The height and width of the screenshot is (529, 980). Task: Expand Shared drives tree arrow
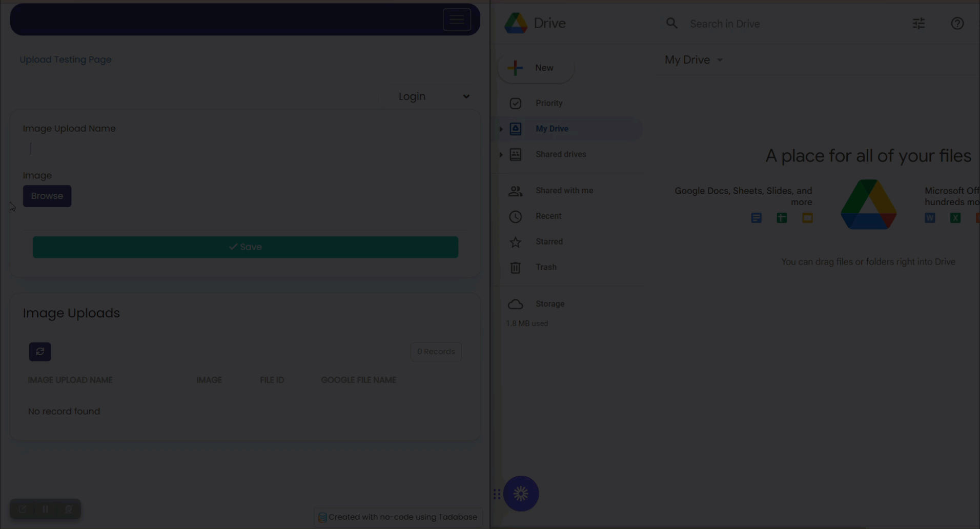click(501, 154)
